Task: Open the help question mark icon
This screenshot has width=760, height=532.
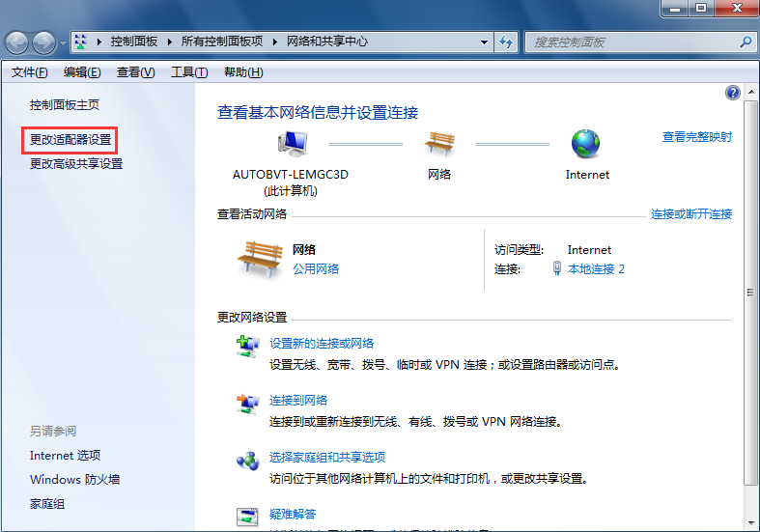Action: tap(732, 93)
